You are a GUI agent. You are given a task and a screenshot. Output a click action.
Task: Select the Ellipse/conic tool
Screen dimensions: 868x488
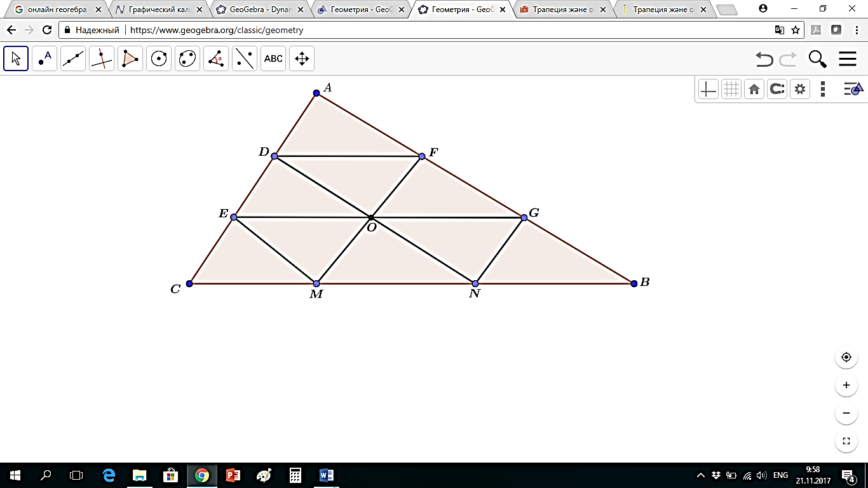[187, 58]
